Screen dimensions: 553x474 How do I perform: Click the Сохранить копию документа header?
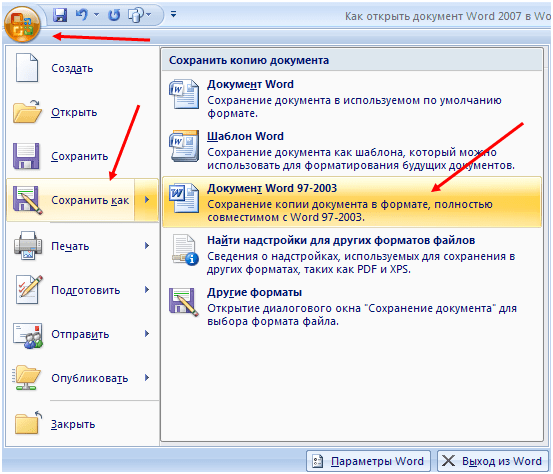pos(249,60)
